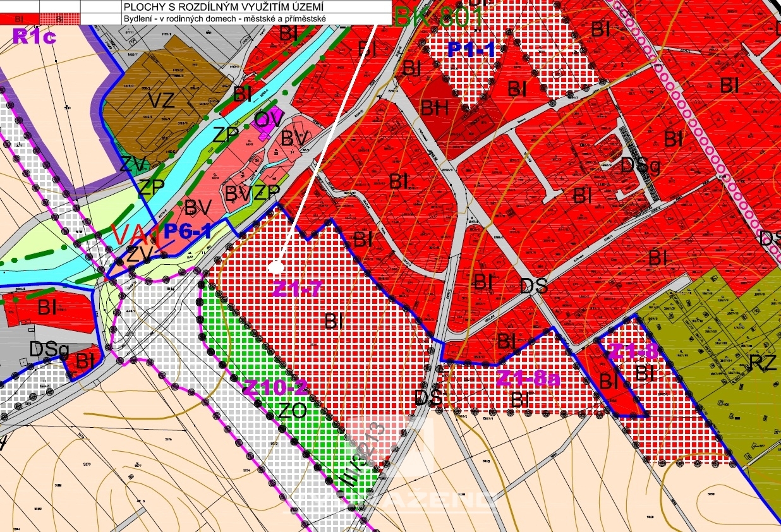This screenshot has height=532, width=781.
Task: Click the Z1-8 zone label
Action: point(634,353)
